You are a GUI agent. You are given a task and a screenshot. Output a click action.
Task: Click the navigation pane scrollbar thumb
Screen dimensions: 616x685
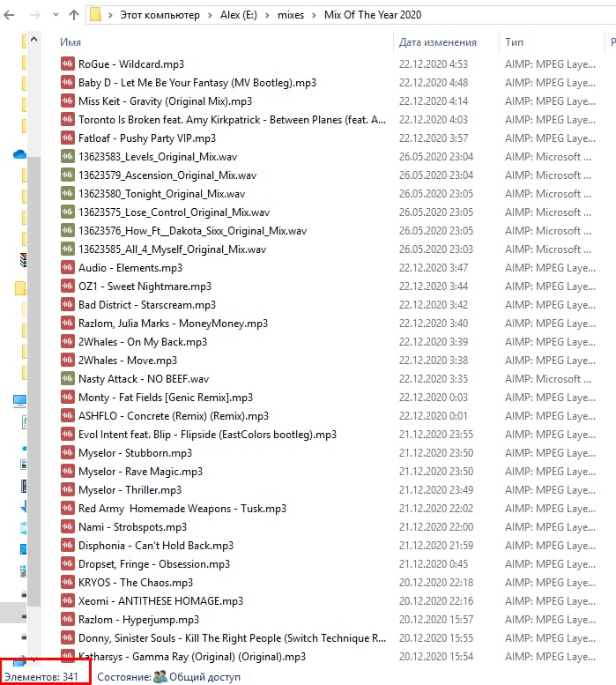[34, 382]
